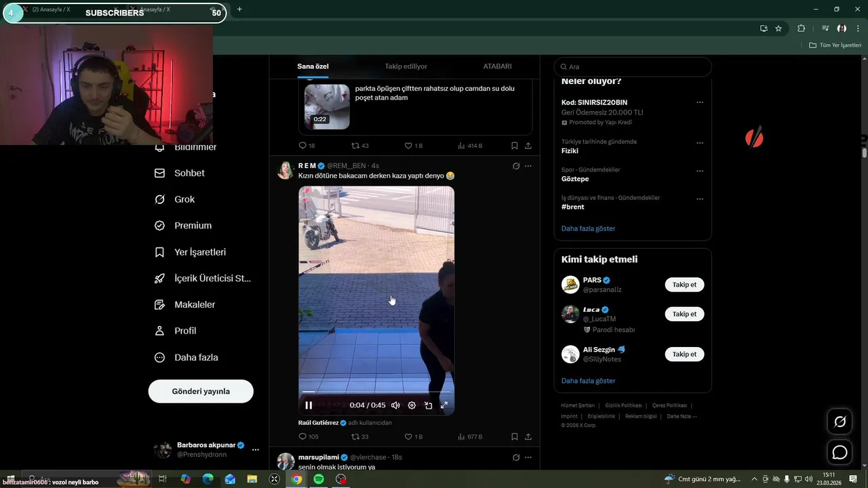Reply to the park video post with 18 comments
The image size is (868, 488).
307,146
